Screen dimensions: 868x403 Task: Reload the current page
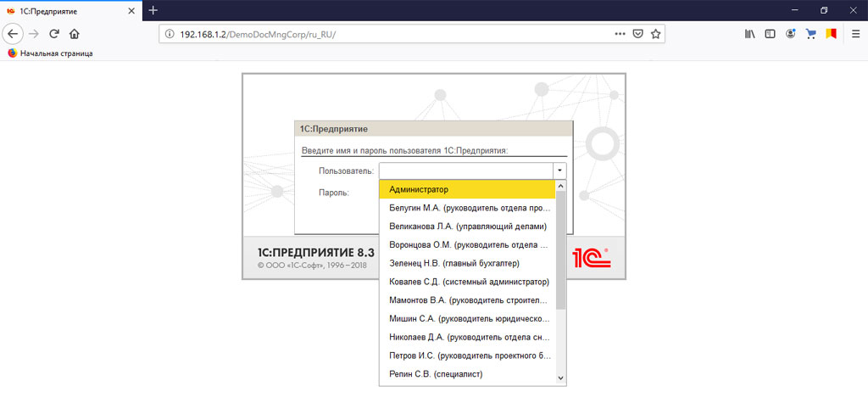click(53, 34)
